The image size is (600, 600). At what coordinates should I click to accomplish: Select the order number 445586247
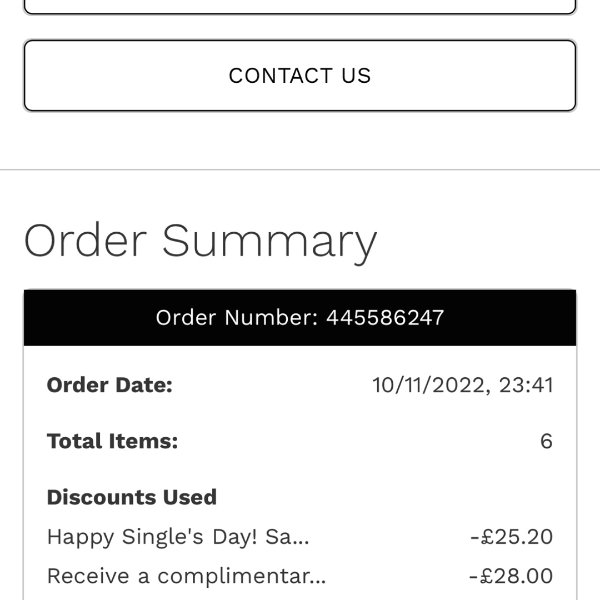pos(385,318)
